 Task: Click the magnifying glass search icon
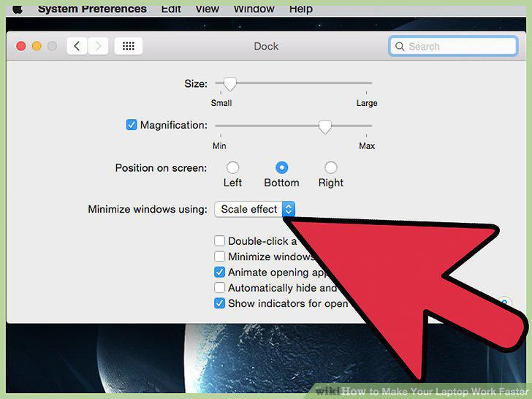click(x=400, y=47)
